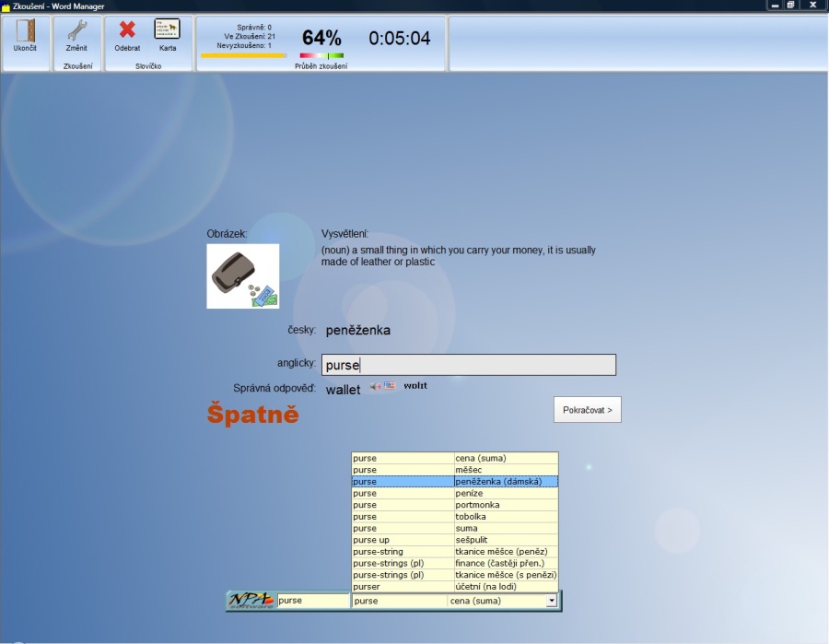Expand the dictionary dropdown arrow
Image resolution: width=829 pixels, height=644 pixels.
tap(552, 601)
